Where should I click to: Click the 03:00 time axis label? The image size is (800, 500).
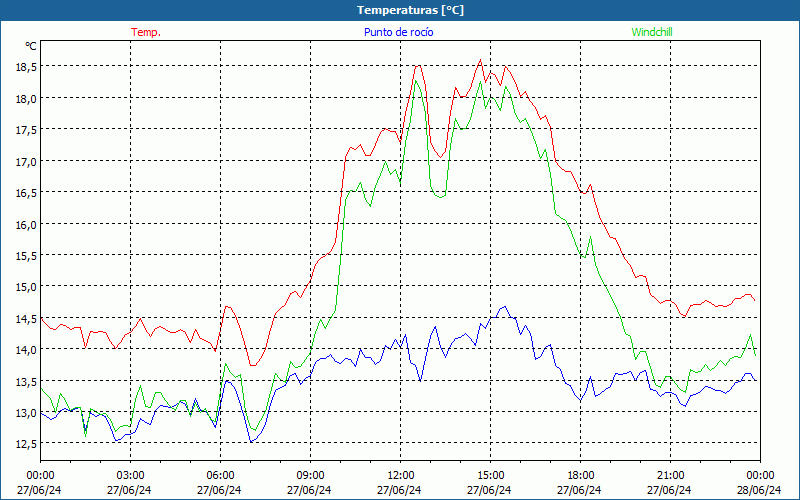point(130,475)
